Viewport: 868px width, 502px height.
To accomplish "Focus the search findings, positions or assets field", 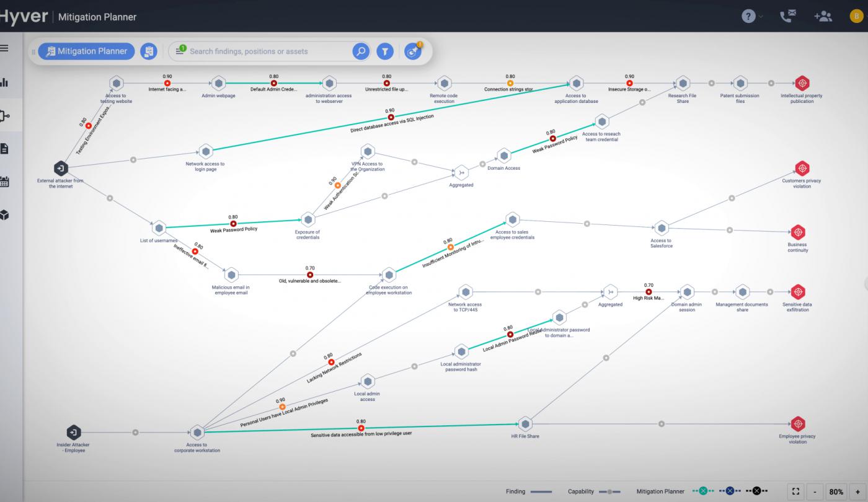I will pos(269,51).
